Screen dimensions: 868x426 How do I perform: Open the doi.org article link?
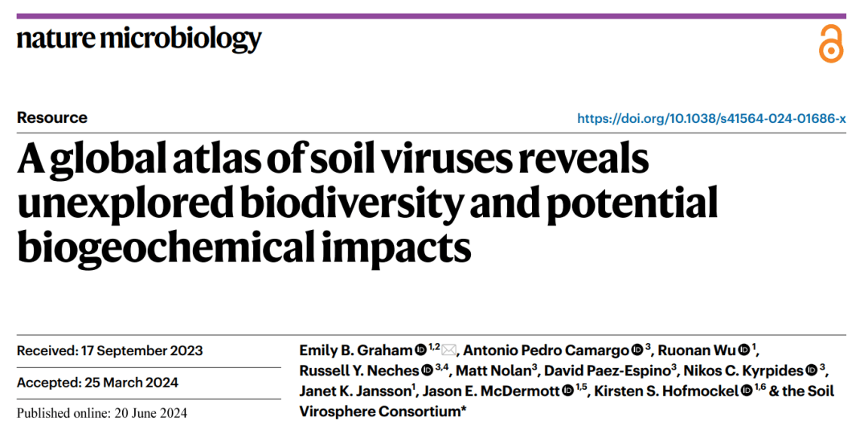point(711,118)
